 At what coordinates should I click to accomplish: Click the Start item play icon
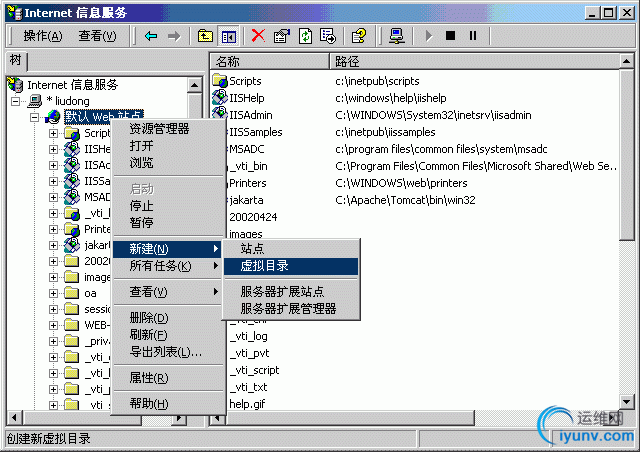click(x=429, y=36)
